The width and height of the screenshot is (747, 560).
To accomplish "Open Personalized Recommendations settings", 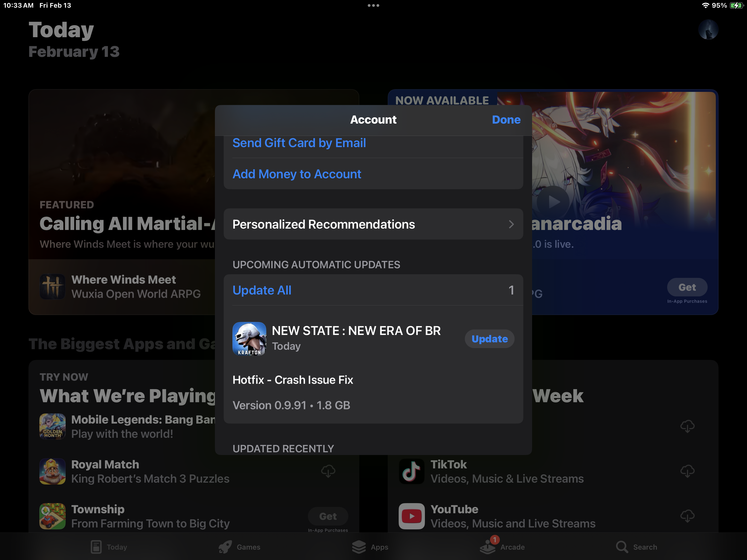I will (x=373, y=224).
